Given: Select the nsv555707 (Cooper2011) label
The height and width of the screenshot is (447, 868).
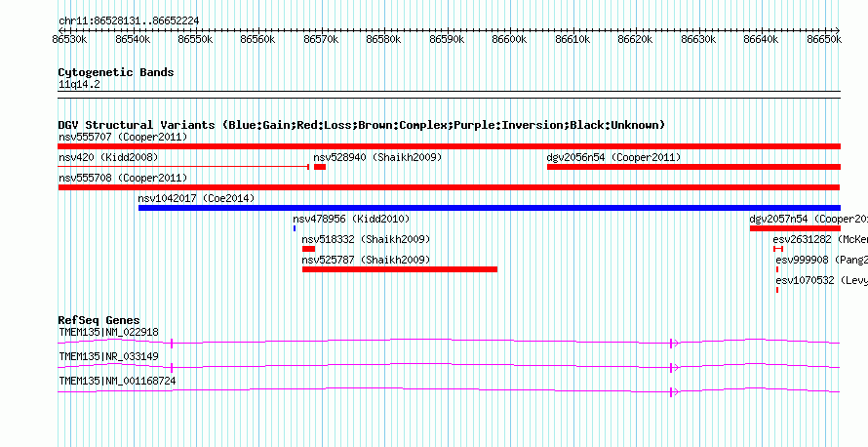Looking at the screenshot, I should (x=123, y=137).
